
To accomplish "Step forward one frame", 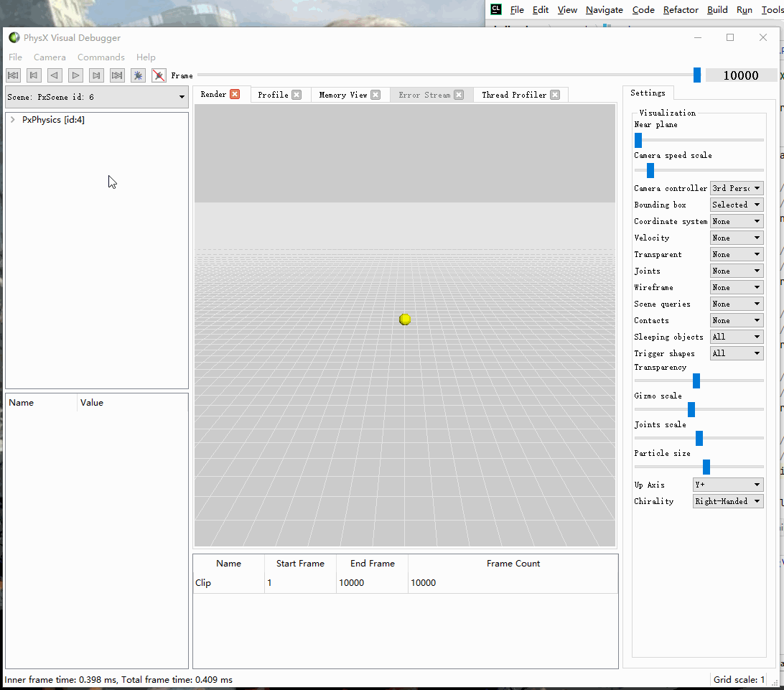I will 96,75.
